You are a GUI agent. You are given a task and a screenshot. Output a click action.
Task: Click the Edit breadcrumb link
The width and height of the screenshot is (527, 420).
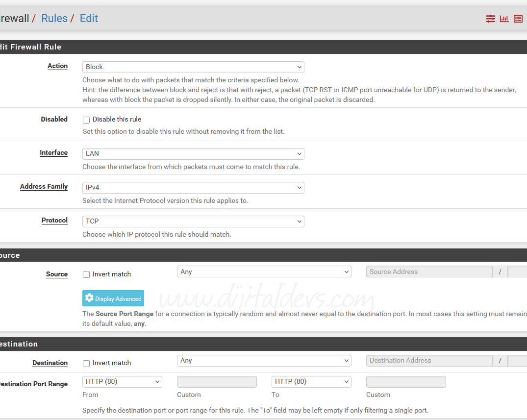pos(89,19)
